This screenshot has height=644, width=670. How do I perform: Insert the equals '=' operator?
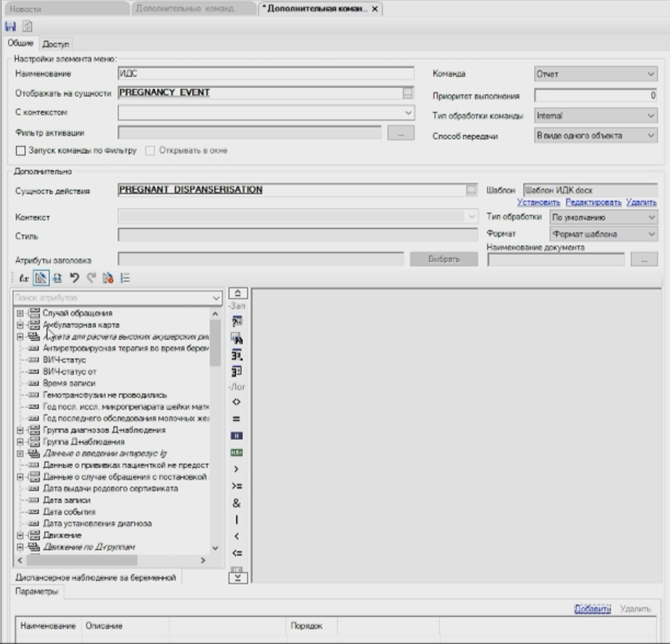[x=236, y=419]
